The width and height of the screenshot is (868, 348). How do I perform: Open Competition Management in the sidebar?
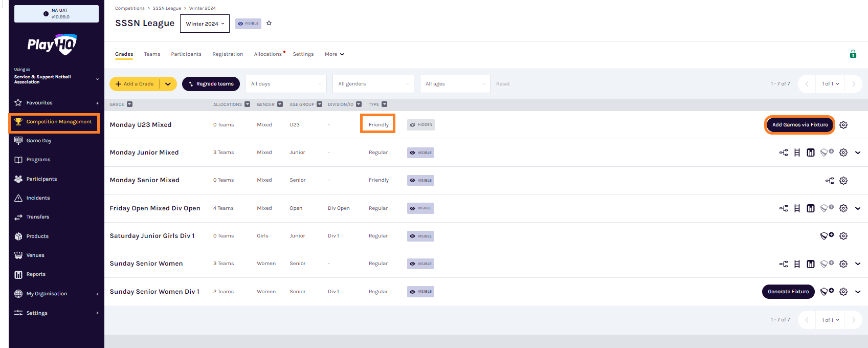[x=54, y=122]
